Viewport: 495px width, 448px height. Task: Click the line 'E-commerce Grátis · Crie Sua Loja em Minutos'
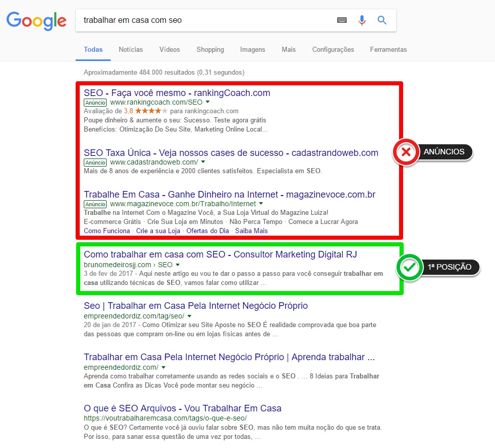click(x=221, y=222)
